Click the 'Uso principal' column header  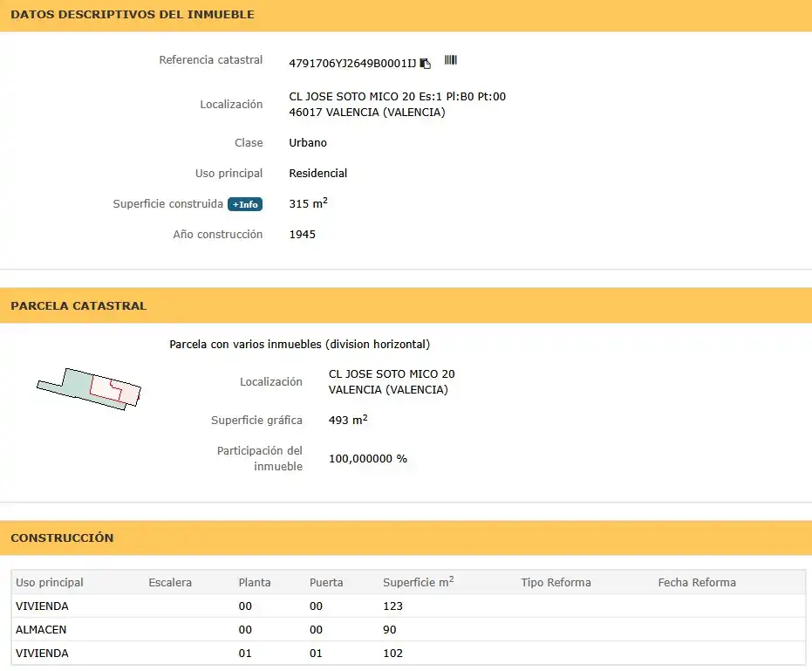click(x=49, y=582)
